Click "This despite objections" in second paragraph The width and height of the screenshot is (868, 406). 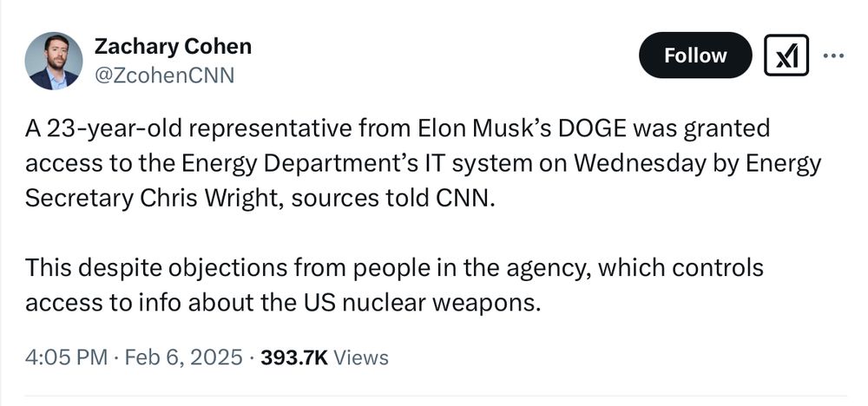(x=156, y=268)
